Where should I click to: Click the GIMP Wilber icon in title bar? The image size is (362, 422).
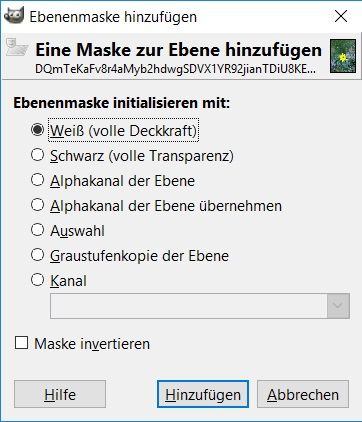tap(13, 16)
